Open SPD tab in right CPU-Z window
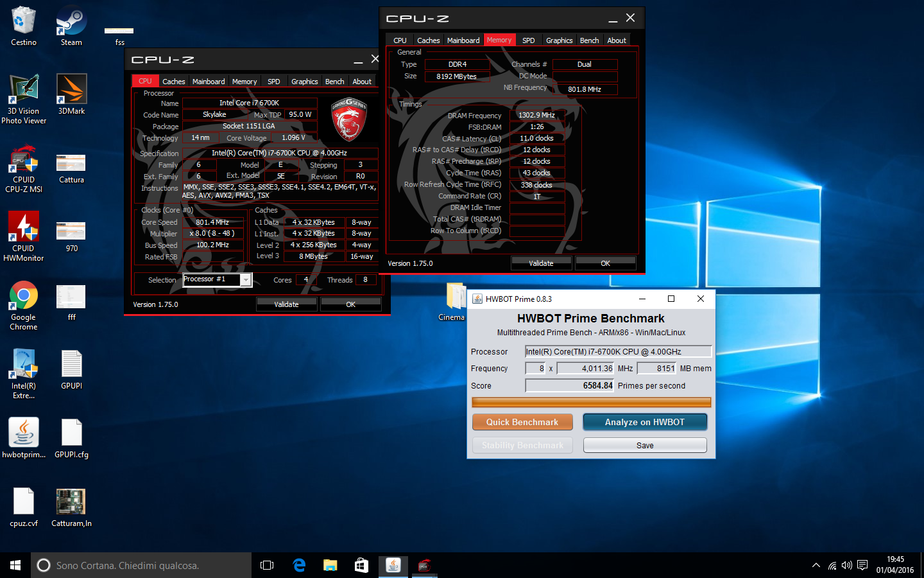The image size is (924, 578). coord(529,40)
